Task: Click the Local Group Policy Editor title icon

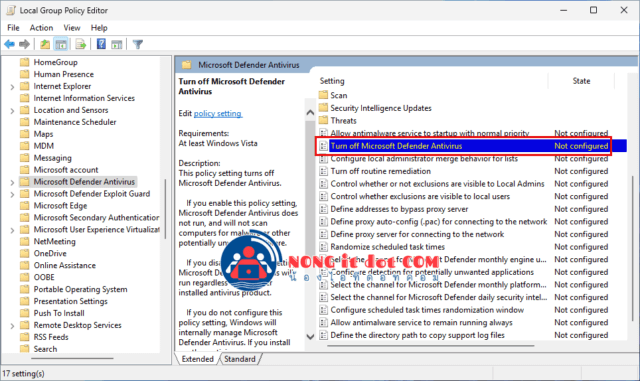Action: click(x=11, y=10)
